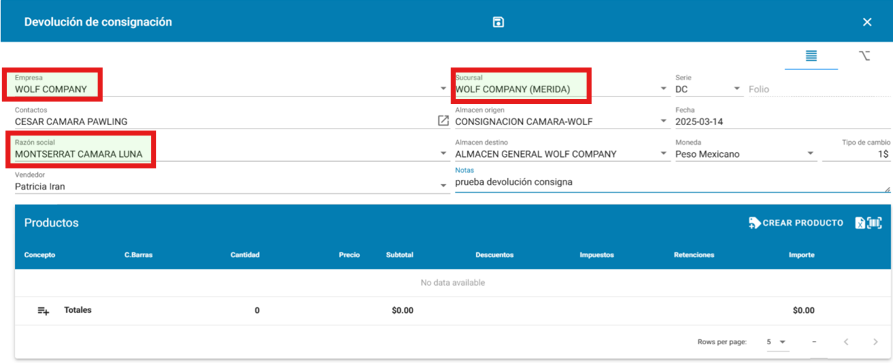Viewport: 893px width, 363px height.
Task: Go to next page of products
Action: coord(875,342)
